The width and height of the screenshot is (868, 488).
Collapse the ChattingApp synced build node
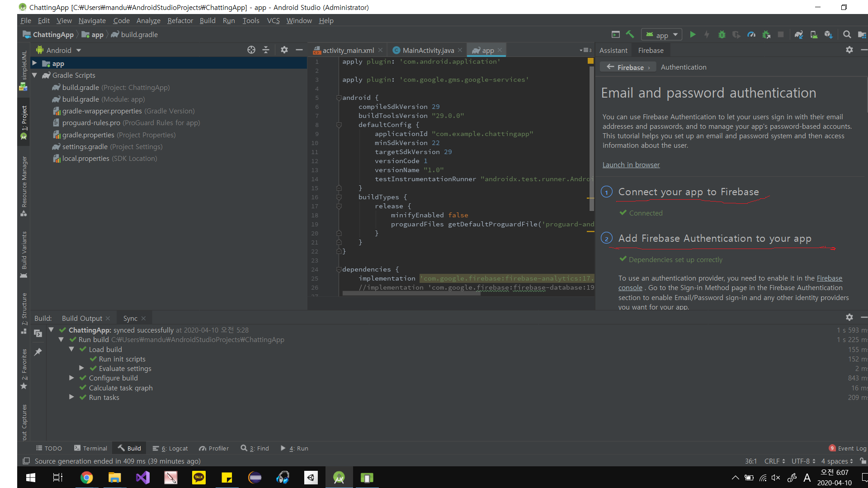51,330
